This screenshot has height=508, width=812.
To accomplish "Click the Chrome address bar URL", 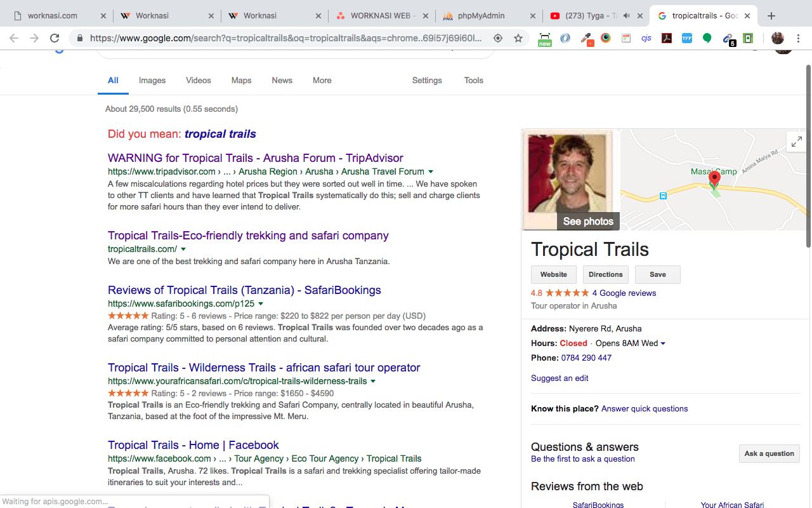I will 285,38.
